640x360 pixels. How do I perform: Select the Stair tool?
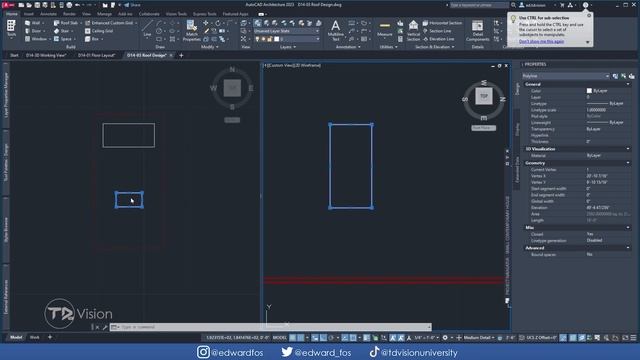click(x=62, y=31)
